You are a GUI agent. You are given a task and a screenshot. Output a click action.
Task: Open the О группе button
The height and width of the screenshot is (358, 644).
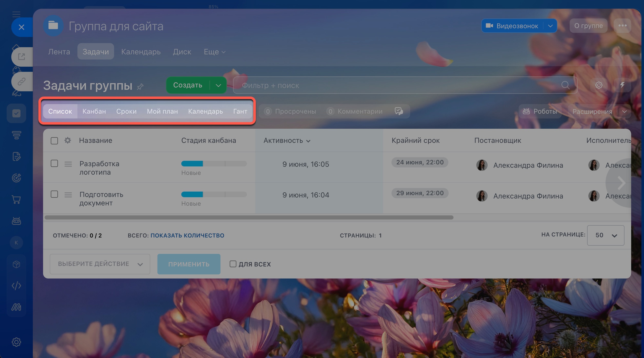[588, 26]
